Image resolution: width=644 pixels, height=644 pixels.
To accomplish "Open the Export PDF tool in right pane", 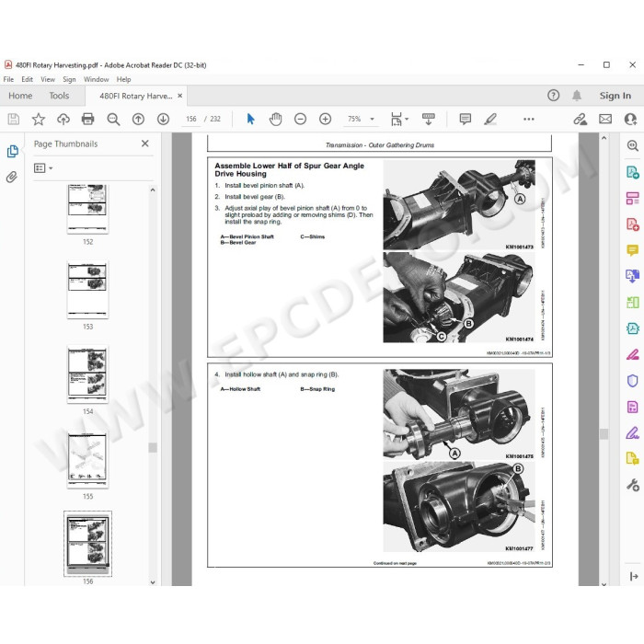I will click(633, 172).
